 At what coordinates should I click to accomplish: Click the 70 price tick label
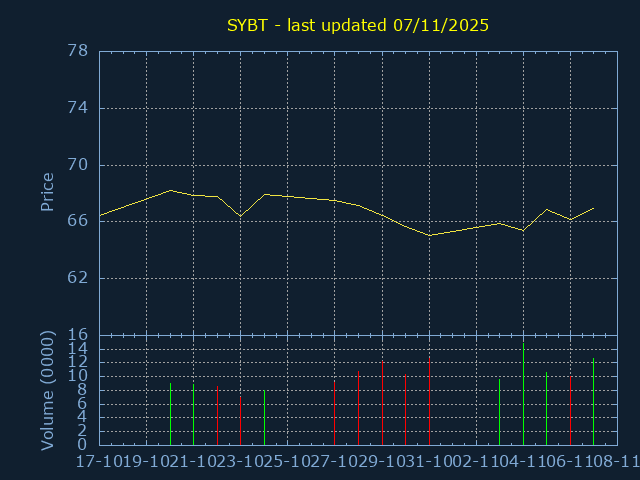(x=78, y=165)
